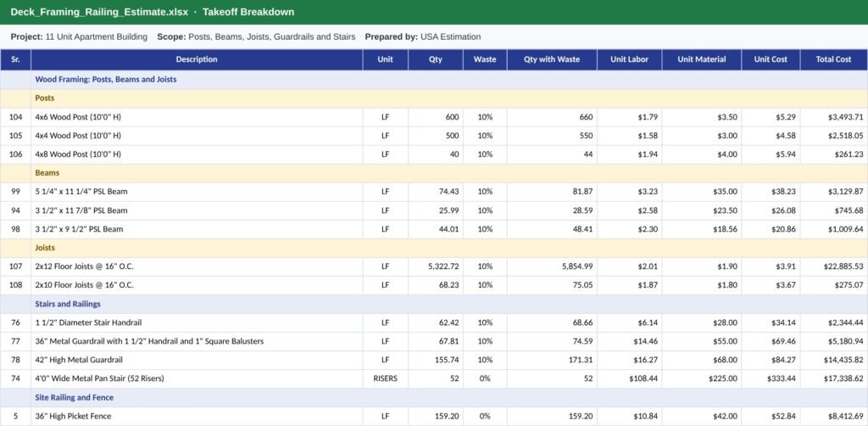The image size is (868, 426).
Task: Select the Total Cost column header
Action: pyautogui.click(x=834, y=60)
